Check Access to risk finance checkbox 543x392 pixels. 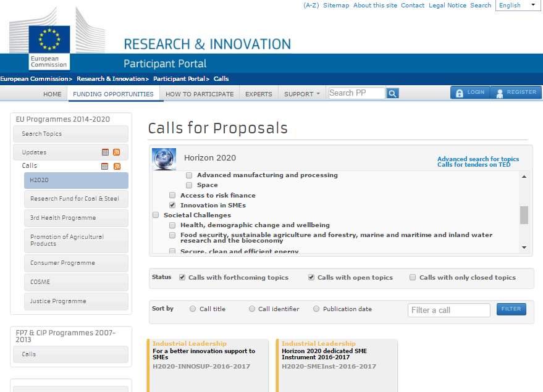(x=172, y=195)
